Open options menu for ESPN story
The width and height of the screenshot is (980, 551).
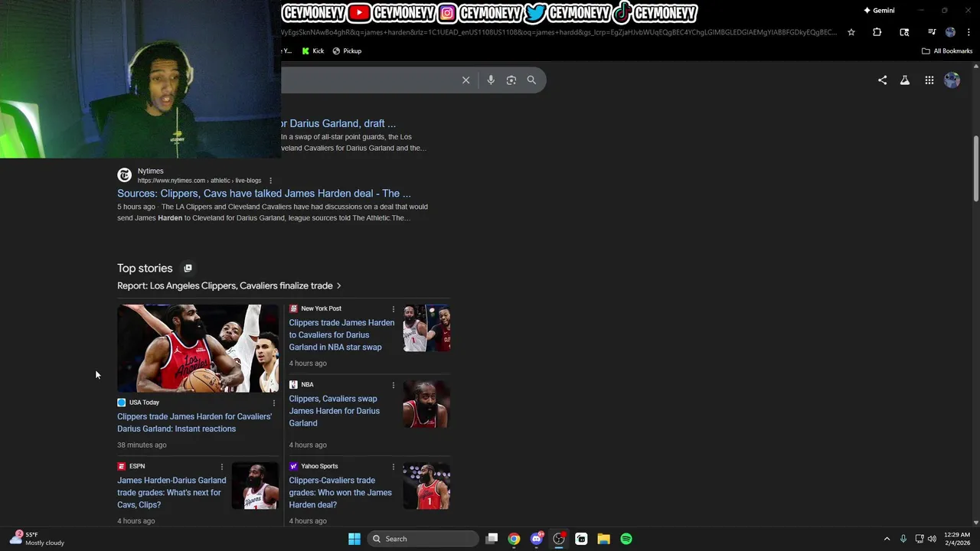222,467
